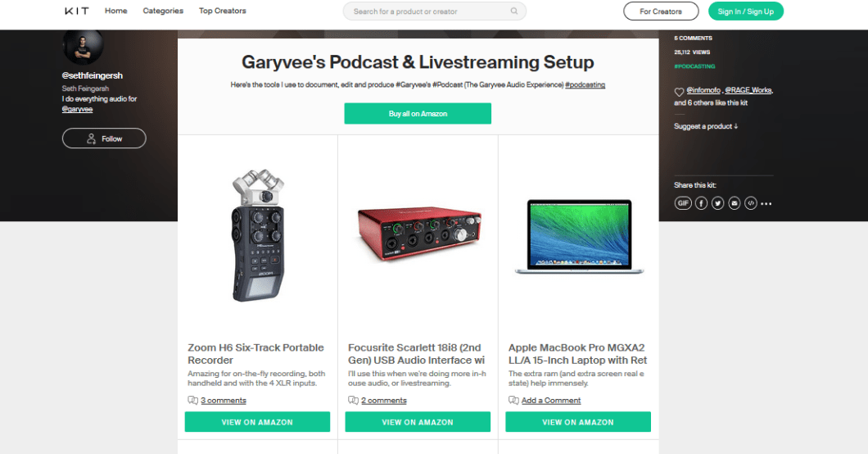Expand Suggest a product section

click(x=706, y=126)
